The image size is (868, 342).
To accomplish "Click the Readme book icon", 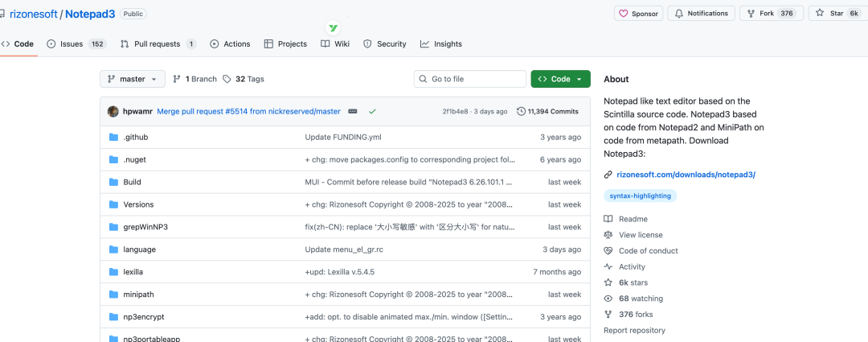I will click(608, 219).
